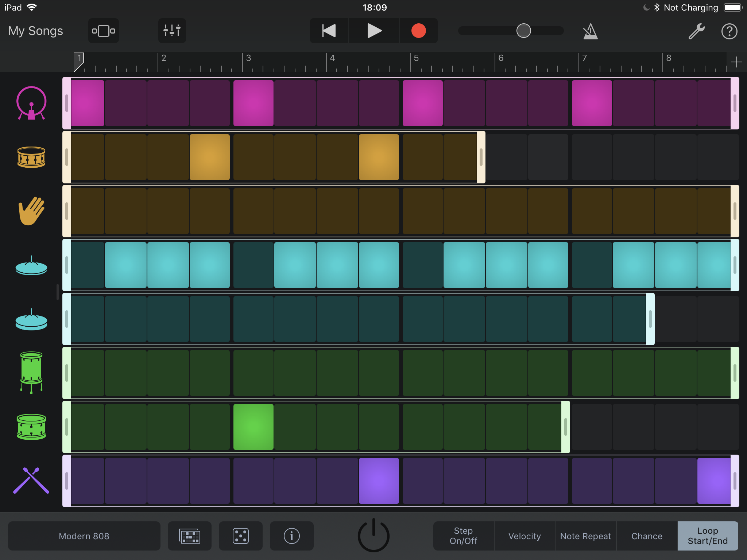Enable Loop Start/End mode

coord(707,535)
